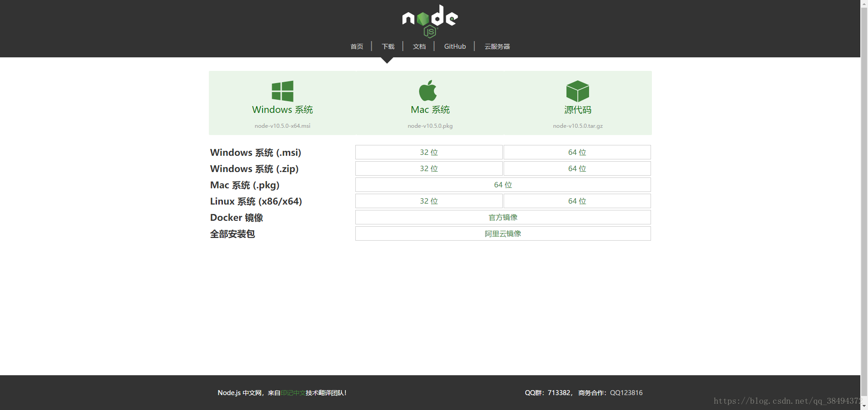868x410 pixels.
Task: Open the Docker 官方镜像 link
Action: [503, 217]
